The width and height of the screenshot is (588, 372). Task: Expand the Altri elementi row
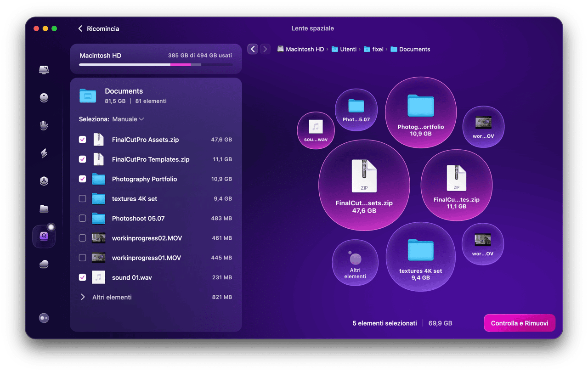(83, 297)
